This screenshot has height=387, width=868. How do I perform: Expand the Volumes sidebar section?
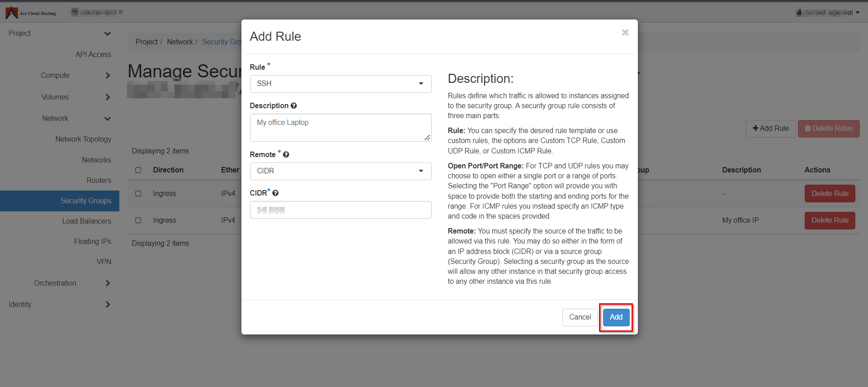pos(108,97)
